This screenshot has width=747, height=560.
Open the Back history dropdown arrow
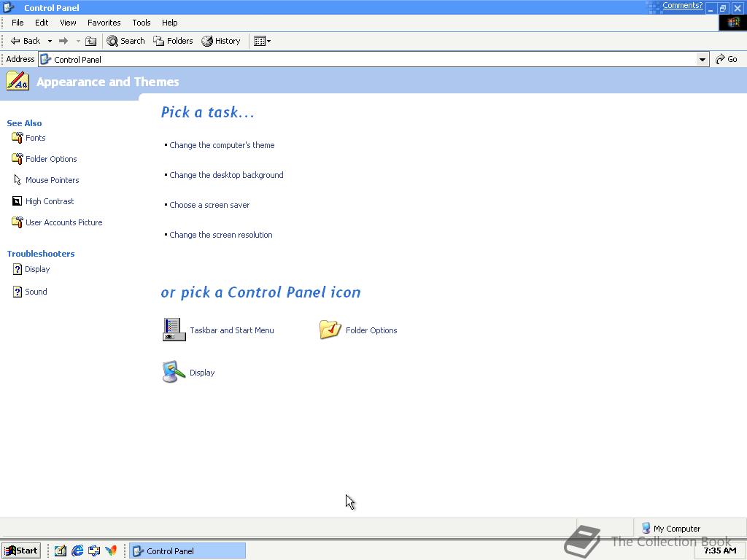(50, 41)
